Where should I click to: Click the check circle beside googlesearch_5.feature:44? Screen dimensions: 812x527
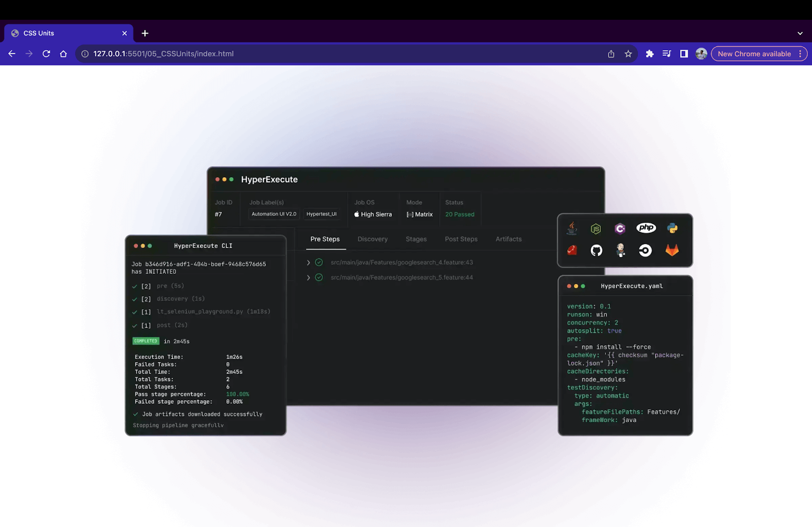(x=319, y=277)
